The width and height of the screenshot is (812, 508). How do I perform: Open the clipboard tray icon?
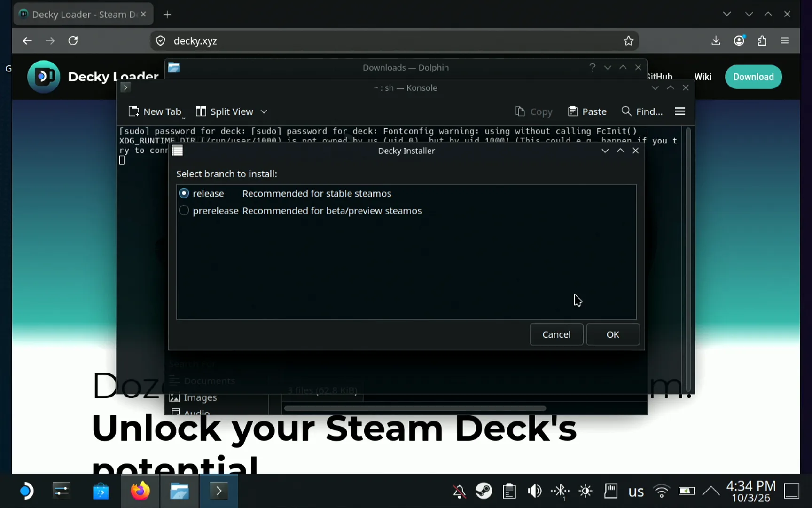pos(509,491)
